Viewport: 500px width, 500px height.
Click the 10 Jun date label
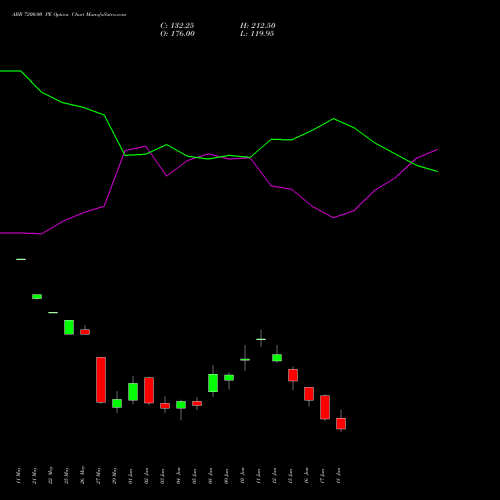point(243,476)
